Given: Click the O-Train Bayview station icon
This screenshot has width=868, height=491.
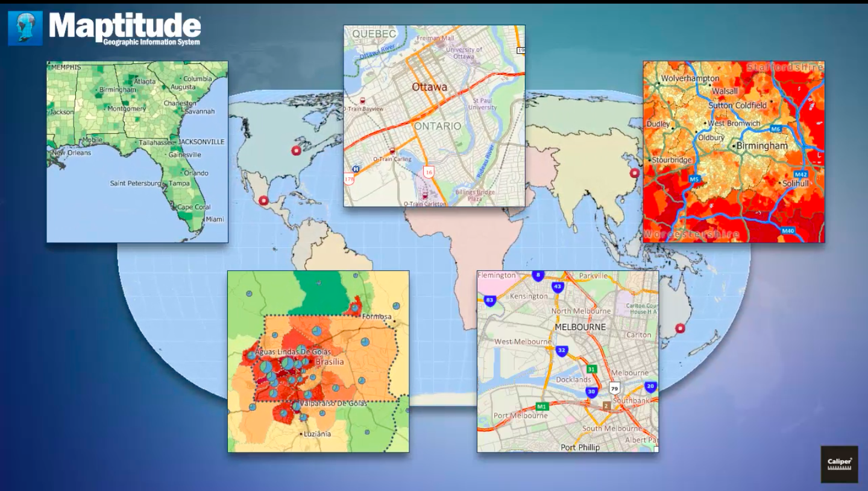Looking at the screenshot, I should click(x=362, y=101).
